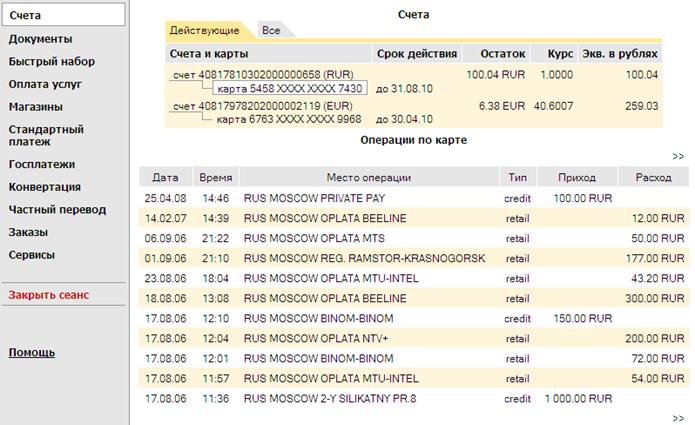Select Частный перевод menu item
Image resolution: width=695 pixels, height=425 pixels.
click(x=57, y=210)
